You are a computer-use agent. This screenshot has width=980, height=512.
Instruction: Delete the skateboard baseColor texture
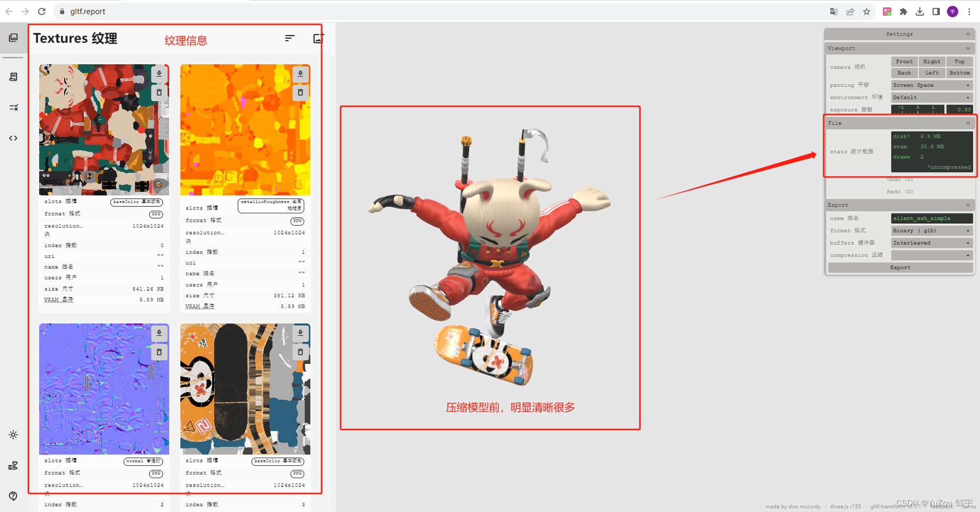(x=300, y=352)
